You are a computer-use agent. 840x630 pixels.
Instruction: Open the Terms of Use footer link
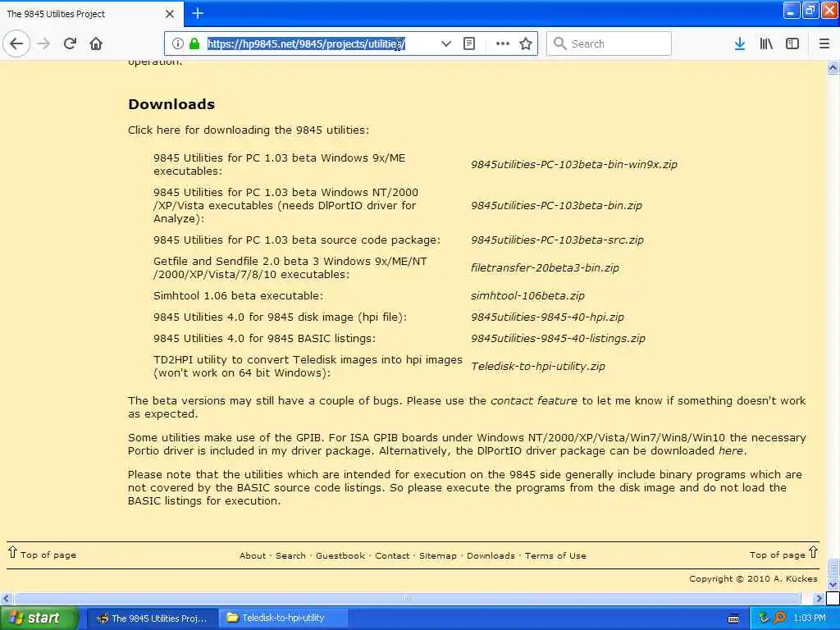pos(555,555)
